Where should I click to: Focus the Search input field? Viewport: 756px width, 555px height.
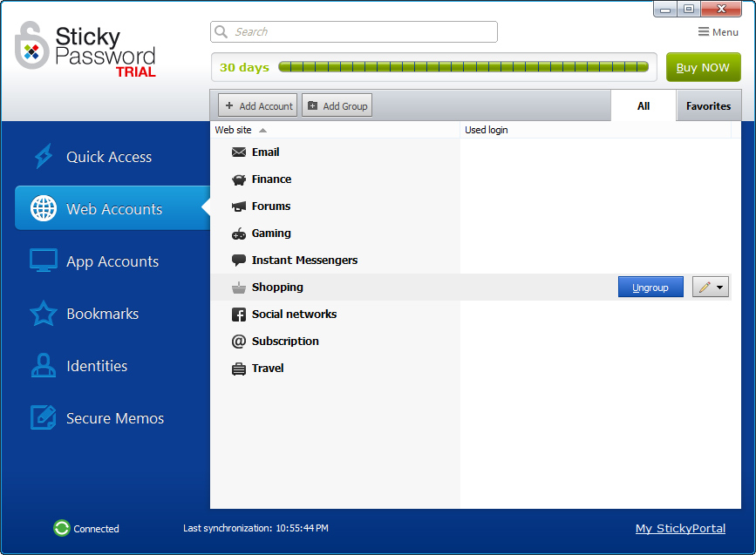pos(354,31)
